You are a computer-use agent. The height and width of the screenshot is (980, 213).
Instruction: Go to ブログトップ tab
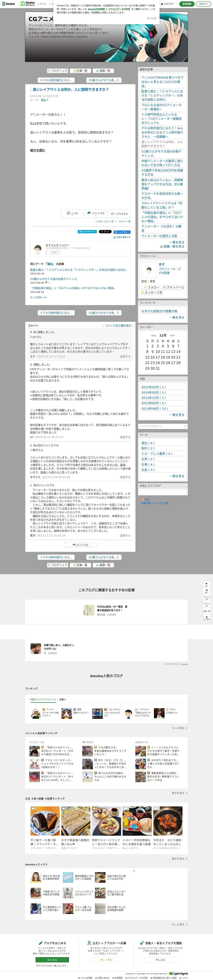coord(57,71)
